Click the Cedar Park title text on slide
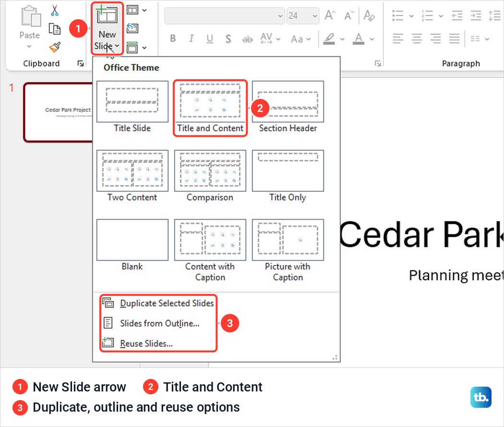The height and width of the screenshot is (427, 504). pos(421,235)
